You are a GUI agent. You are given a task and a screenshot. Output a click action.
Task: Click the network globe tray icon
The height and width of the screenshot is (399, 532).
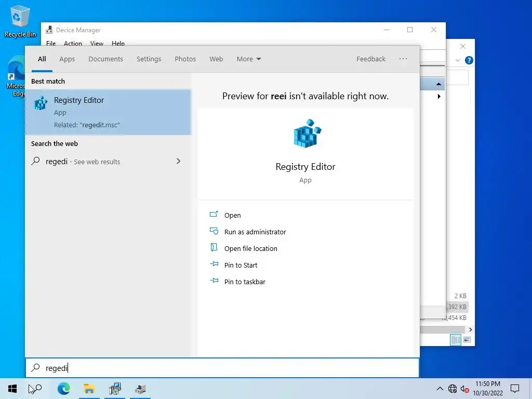pyautogui.click(x=453, y=389)
